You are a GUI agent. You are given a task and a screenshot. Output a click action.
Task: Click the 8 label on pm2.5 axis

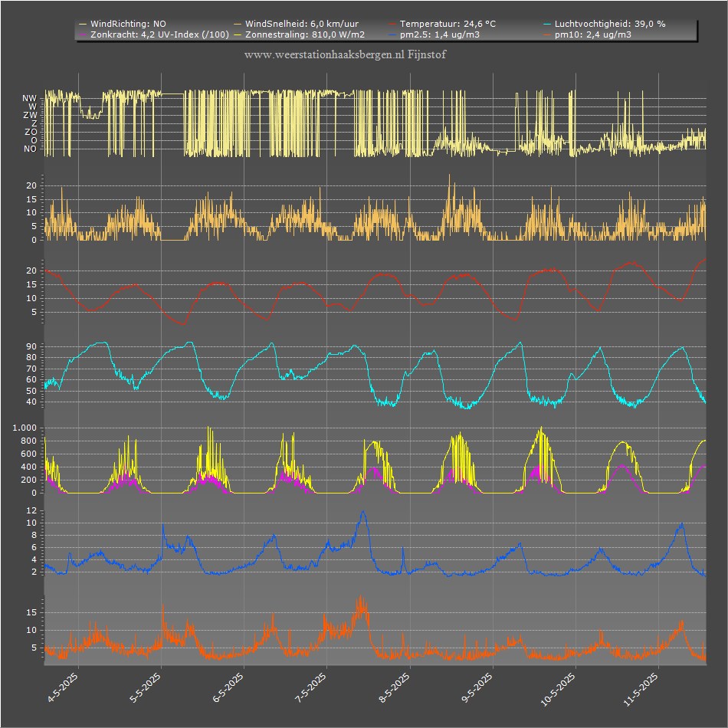coord(34,536)
